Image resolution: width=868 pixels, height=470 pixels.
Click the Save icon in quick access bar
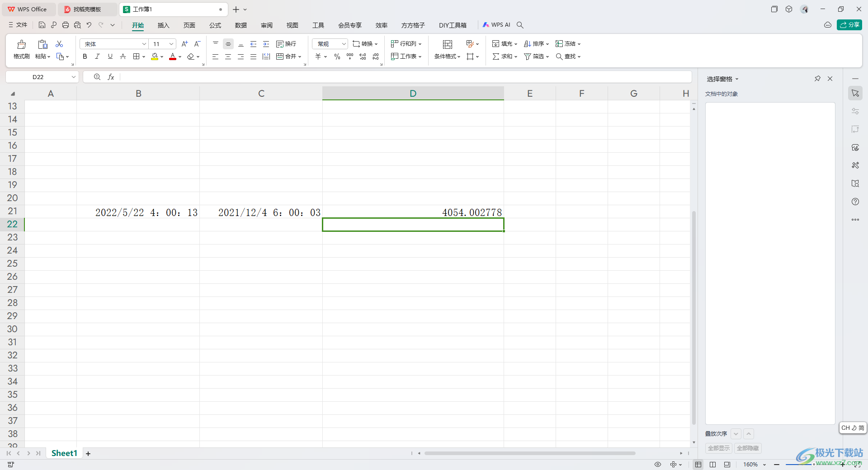[42, 25]
